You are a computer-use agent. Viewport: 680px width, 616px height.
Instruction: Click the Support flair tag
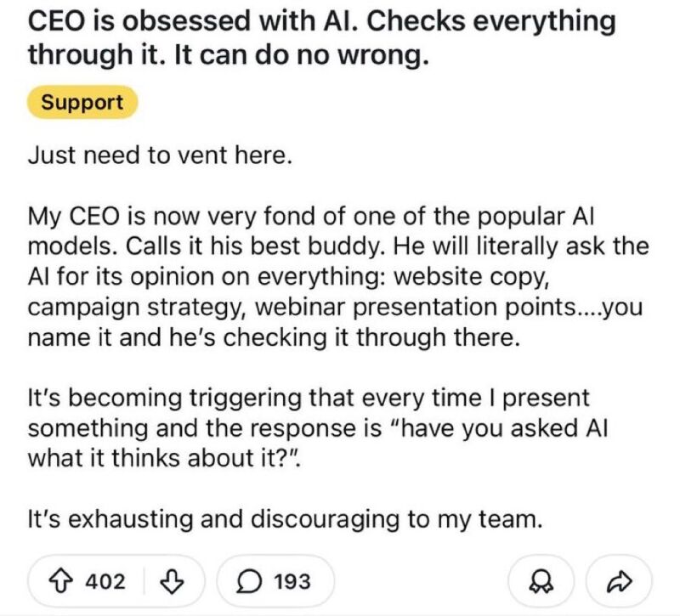pos(82,103)
